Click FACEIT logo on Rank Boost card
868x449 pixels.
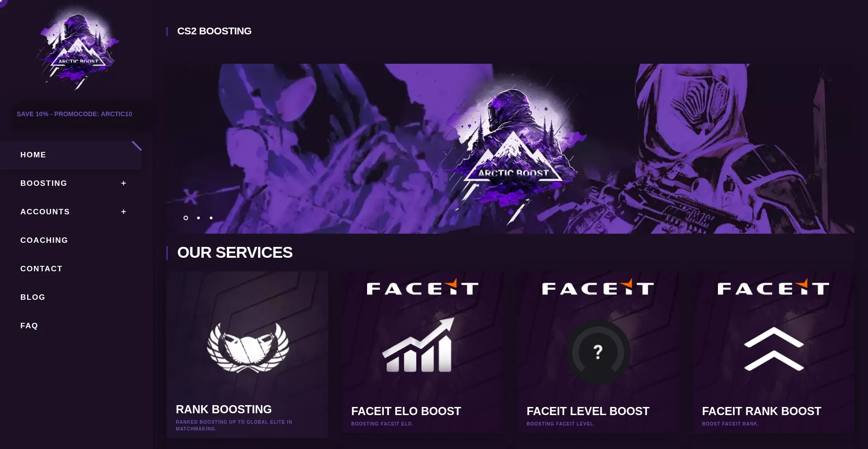click(x=773, y=287)
